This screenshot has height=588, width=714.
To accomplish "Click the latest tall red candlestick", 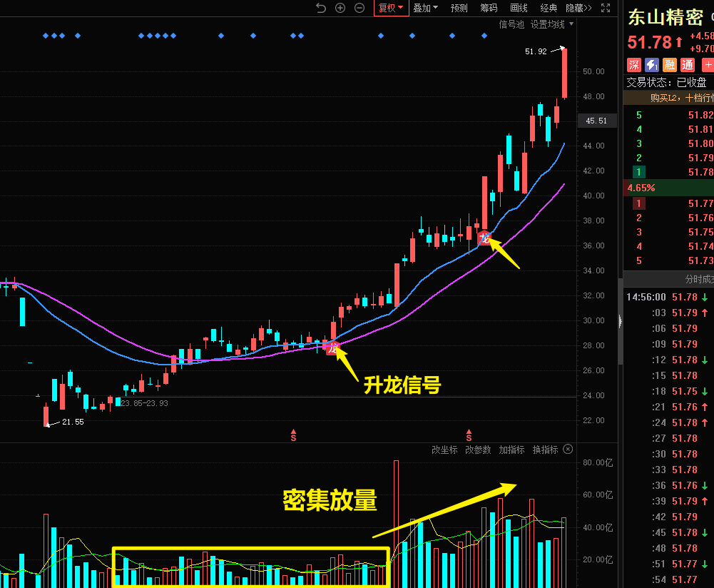I will (565, 73).
